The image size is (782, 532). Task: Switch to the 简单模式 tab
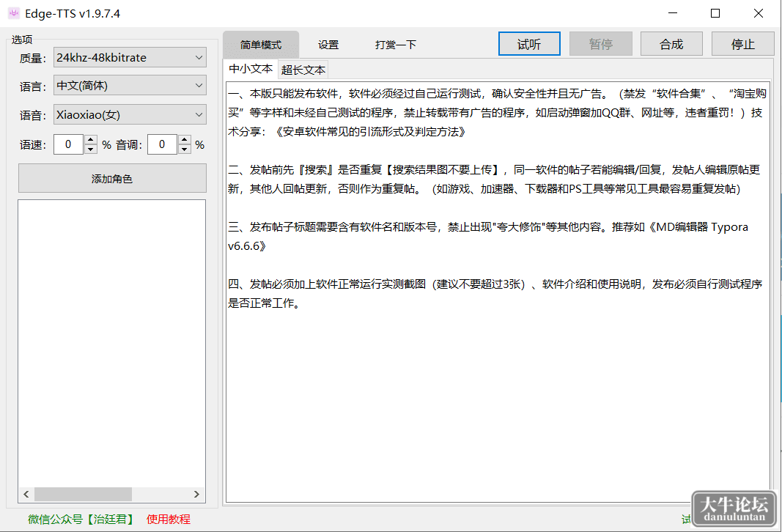261,45
